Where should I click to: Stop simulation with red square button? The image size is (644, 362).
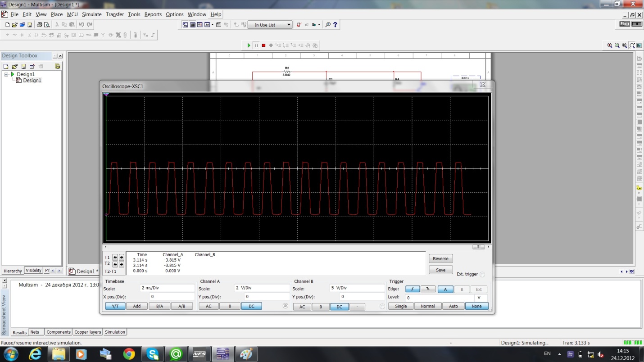coord(263,45)
